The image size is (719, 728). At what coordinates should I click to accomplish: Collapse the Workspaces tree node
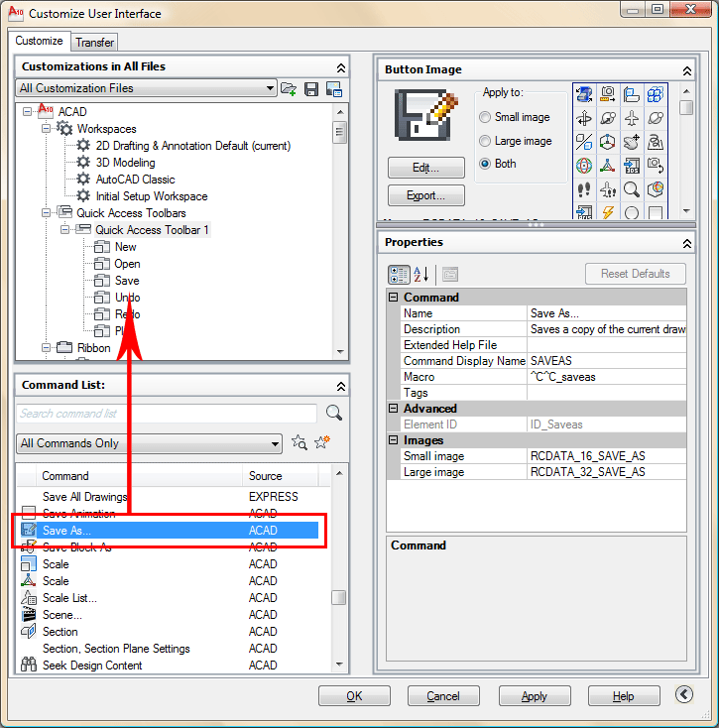coord(46,129)
